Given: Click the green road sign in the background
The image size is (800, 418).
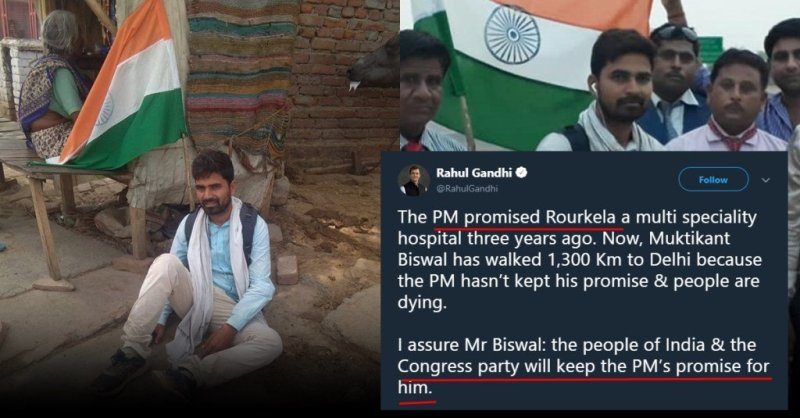Looking at the screenshot, I should tap(710, 50).
